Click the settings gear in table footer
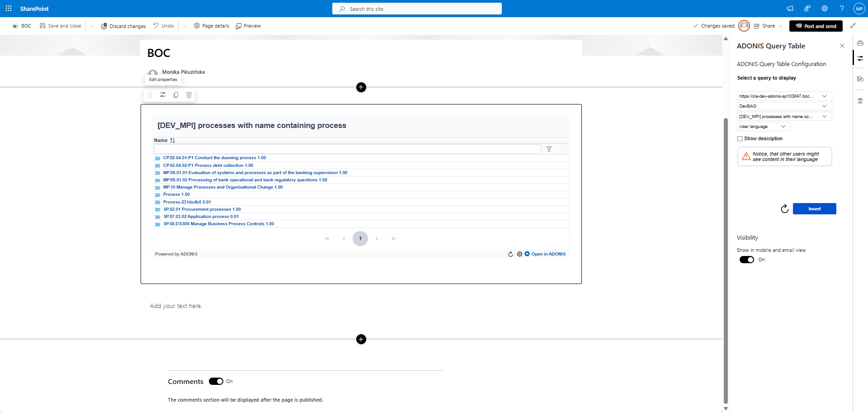The image size is (868, 412). (x=519, y=254)
